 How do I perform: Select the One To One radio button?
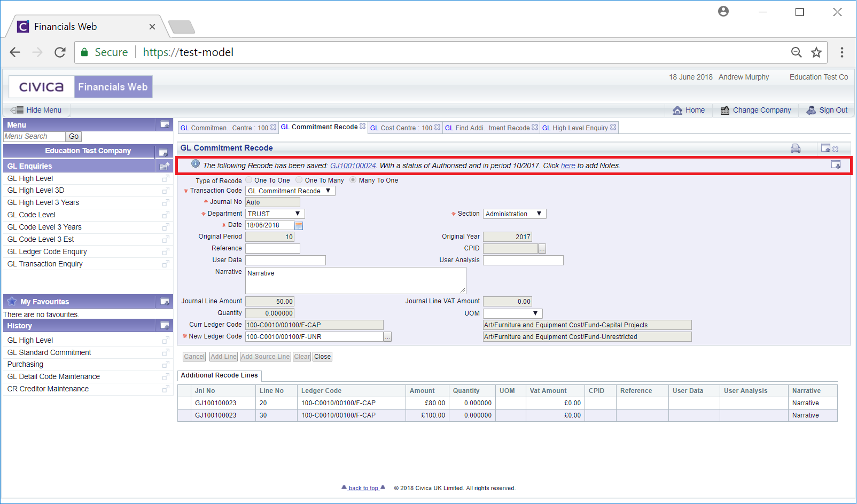pyautogui.click(x=249, y=180)
